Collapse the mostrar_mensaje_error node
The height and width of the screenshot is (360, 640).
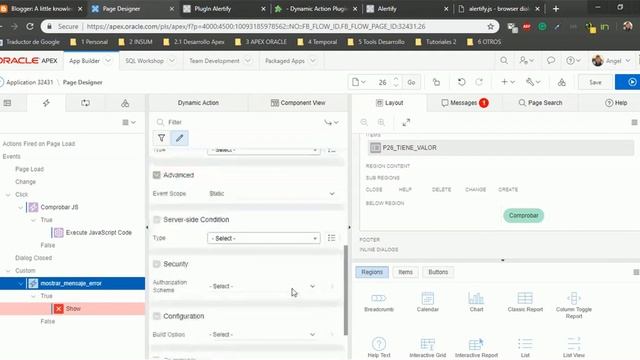[x=20, y=283]
